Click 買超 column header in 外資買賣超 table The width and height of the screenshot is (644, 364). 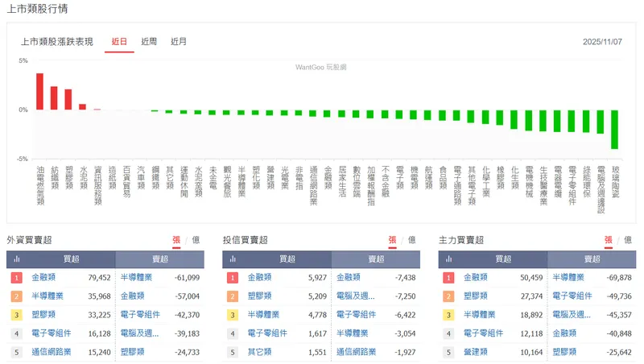(x=72, y=259)
